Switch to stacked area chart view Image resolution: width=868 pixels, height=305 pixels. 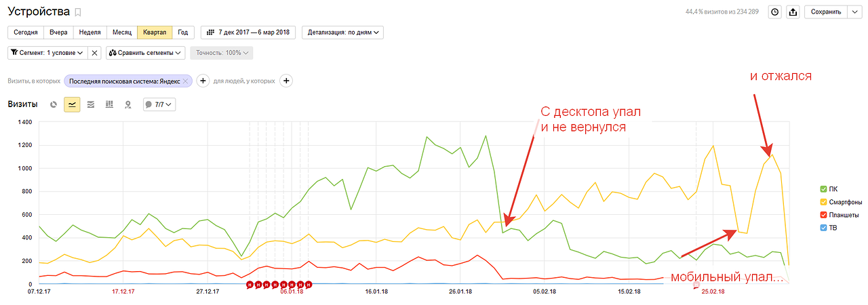90,104
